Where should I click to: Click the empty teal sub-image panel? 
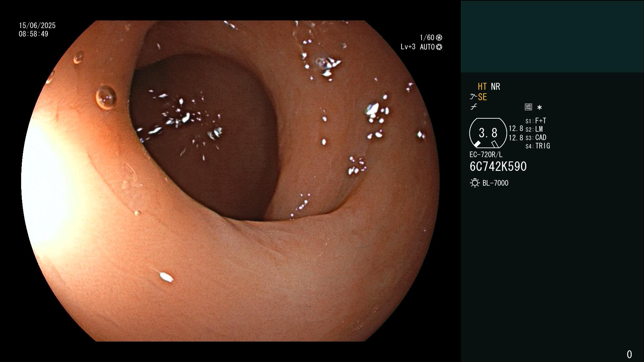pos(552,37)
